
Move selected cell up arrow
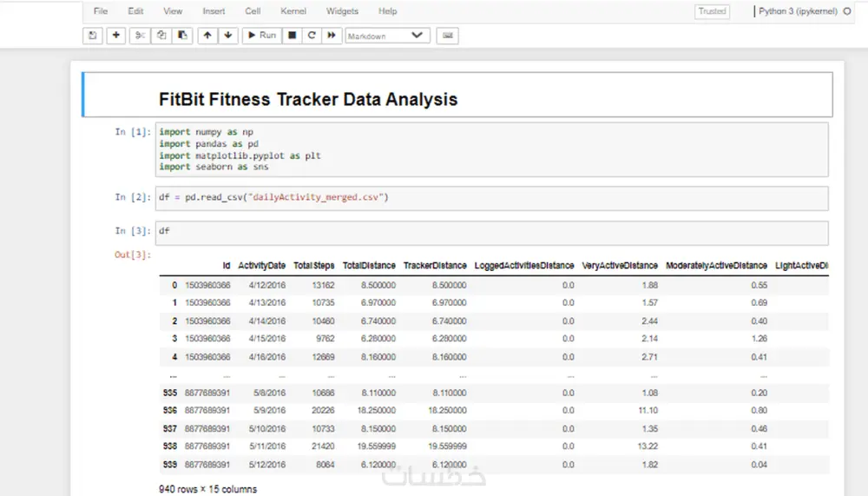tap(207, 36)
